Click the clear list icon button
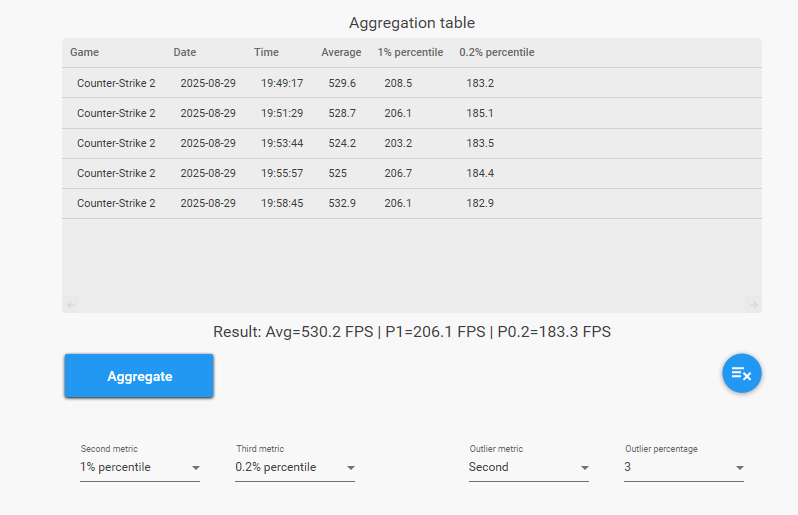The width and height of the screenshot is (798, 515). point(742,373)
